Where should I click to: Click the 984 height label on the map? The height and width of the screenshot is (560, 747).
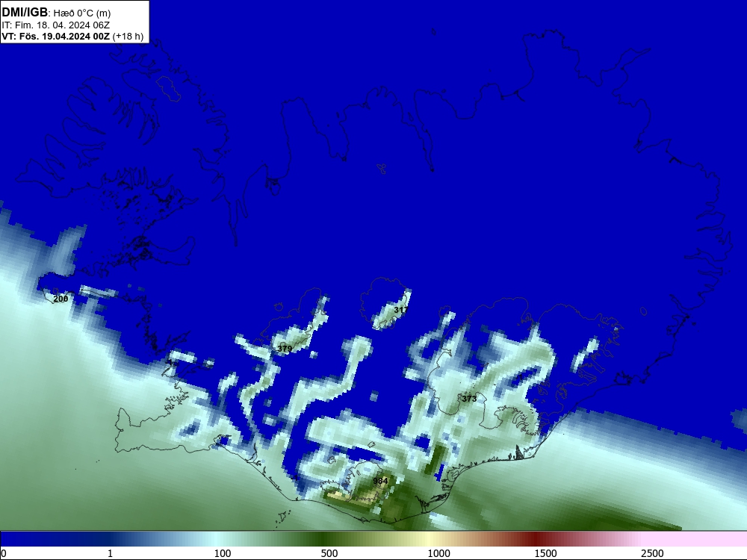point(380,481)
